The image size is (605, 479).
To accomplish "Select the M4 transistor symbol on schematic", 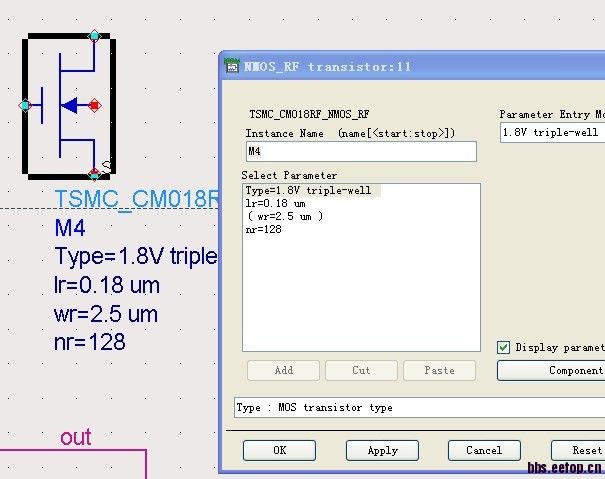I will click(x=69, y=106).
